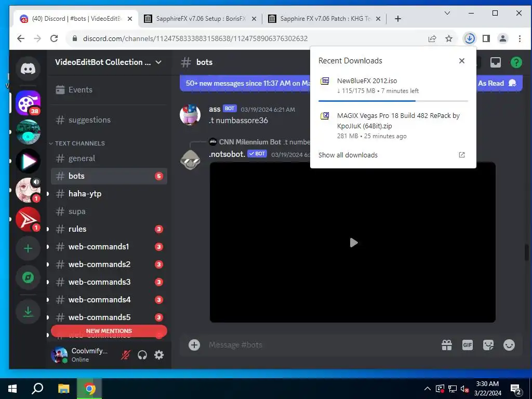Viewport: 532px width, 399px height.
Task: Click the attachment plus button in message box
Action: point(194,345)
